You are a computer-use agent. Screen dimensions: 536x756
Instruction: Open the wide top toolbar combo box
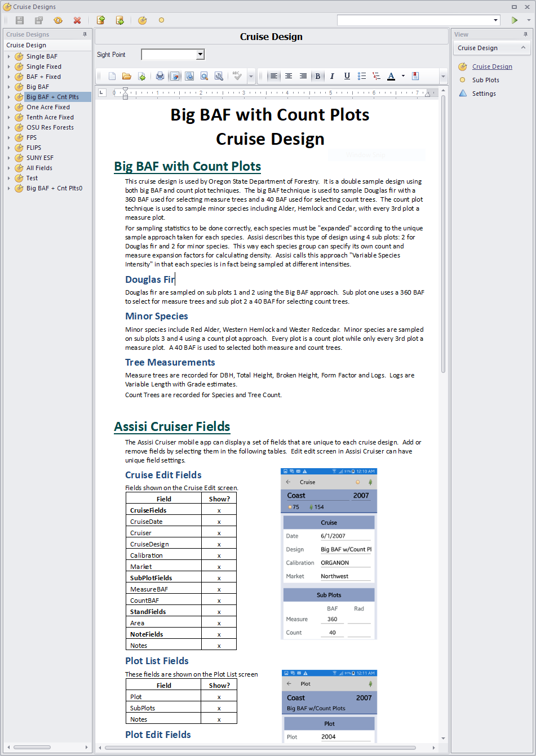click(x=496, y=20)
